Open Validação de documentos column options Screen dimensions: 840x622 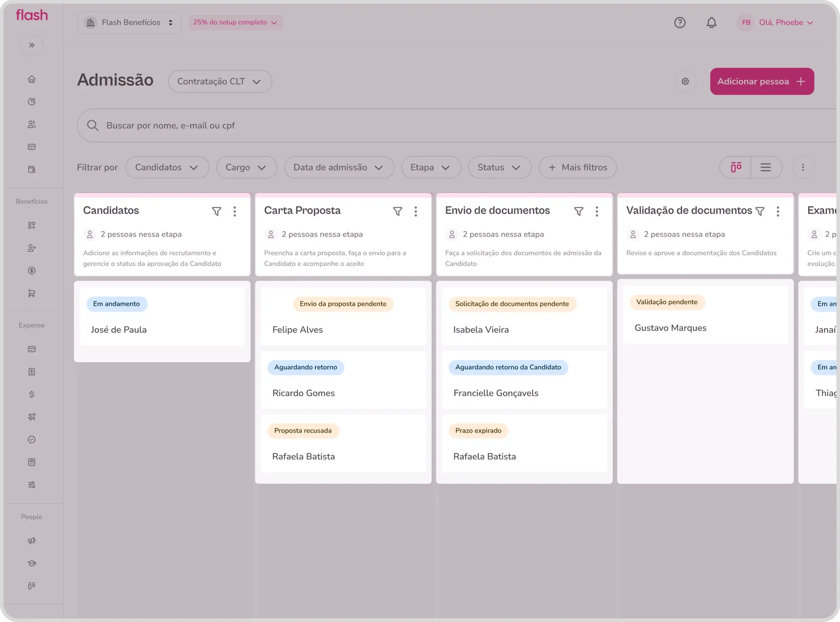(777, 212)
